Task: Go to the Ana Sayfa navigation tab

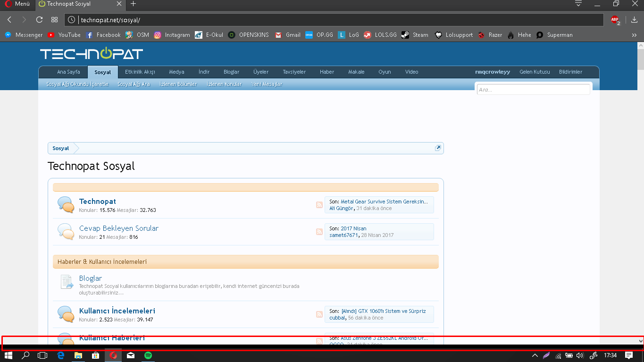Action: pos(68,72)
